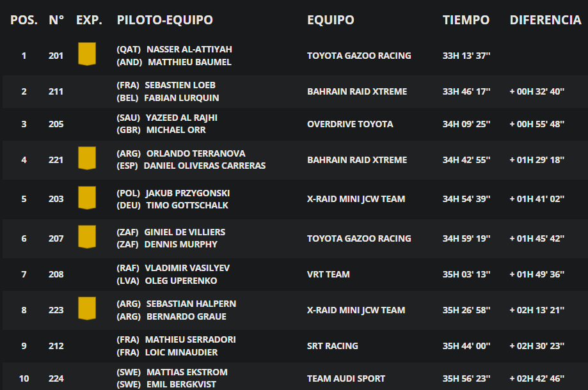Click the EQUIPO column header
Viewport: 588px width, 390px height.
pyautogui.click(x=330, y=20)
